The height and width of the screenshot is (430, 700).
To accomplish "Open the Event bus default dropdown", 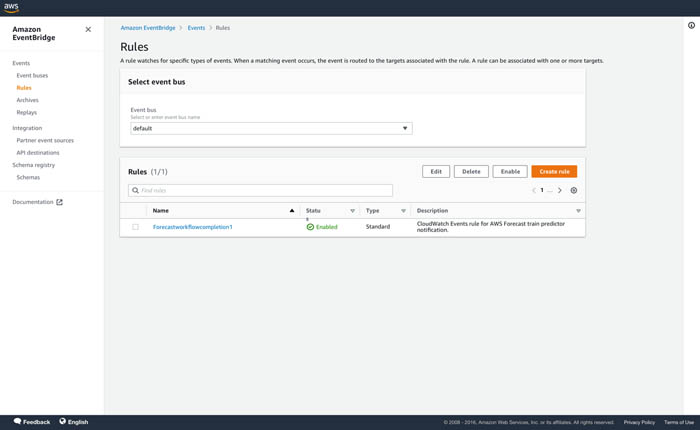I will coord(271,128).
